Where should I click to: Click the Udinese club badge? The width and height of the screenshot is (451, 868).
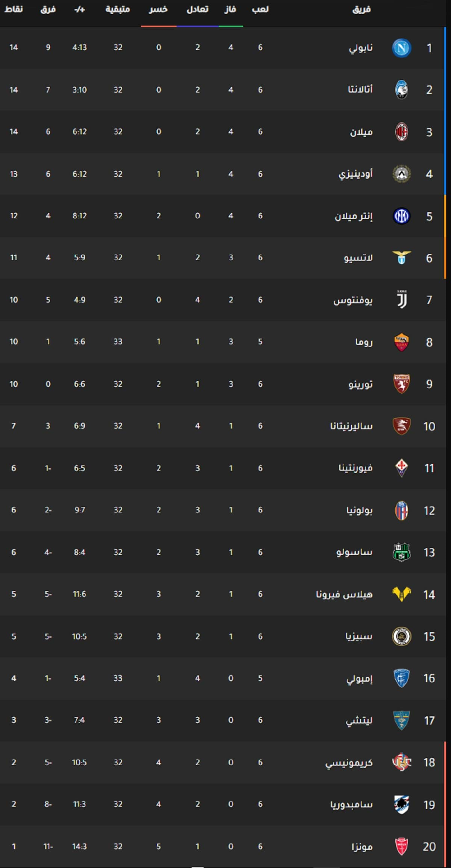(401, 174)
